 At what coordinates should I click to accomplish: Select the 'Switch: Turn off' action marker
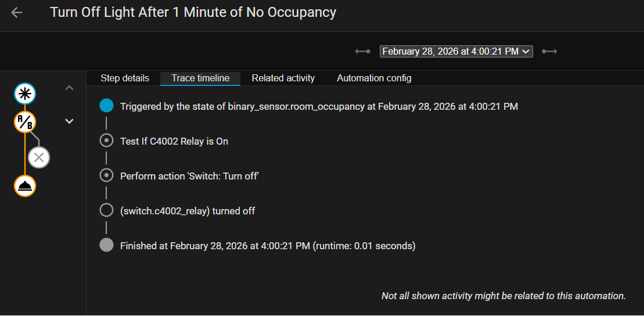point(106,175)
